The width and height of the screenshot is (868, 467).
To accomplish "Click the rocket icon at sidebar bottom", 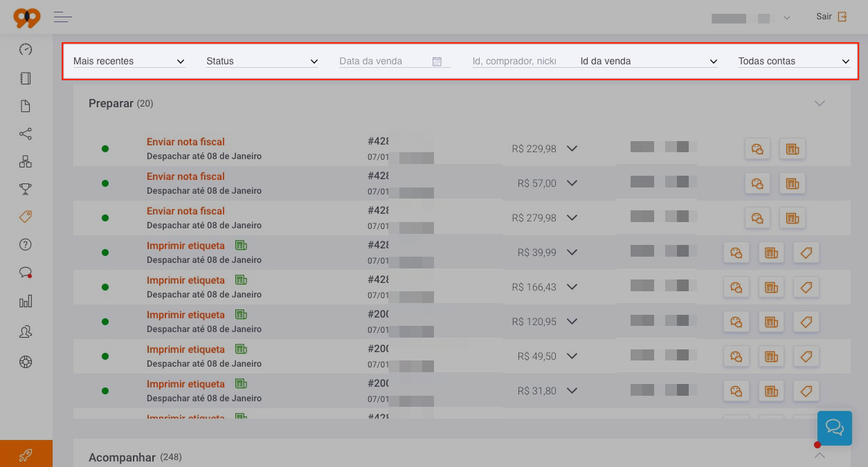I will click(x=26, y=455).
